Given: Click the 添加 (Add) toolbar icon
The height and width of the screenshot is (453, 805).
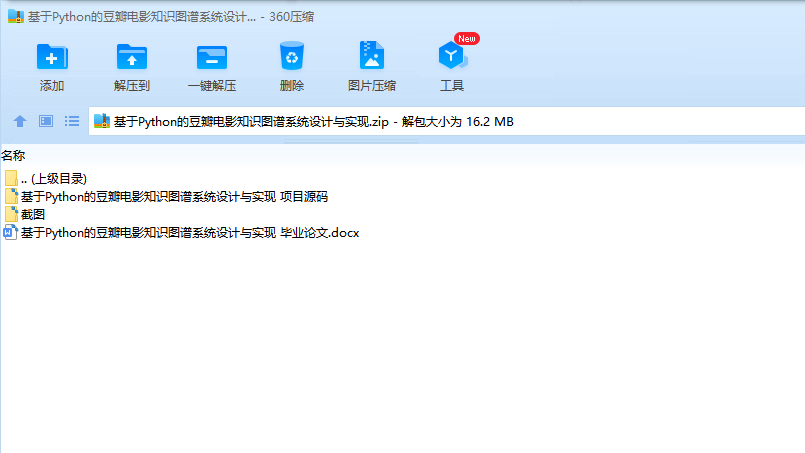Looking at the screenshot, I should pyautogui.click(x=52, y=56).
